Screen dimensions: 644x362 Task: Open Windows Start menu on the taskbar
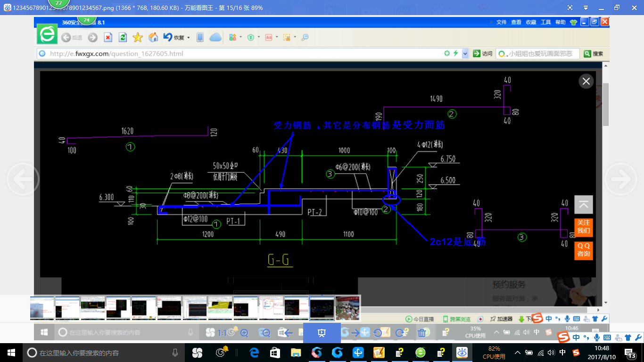(x=11, y=353)
